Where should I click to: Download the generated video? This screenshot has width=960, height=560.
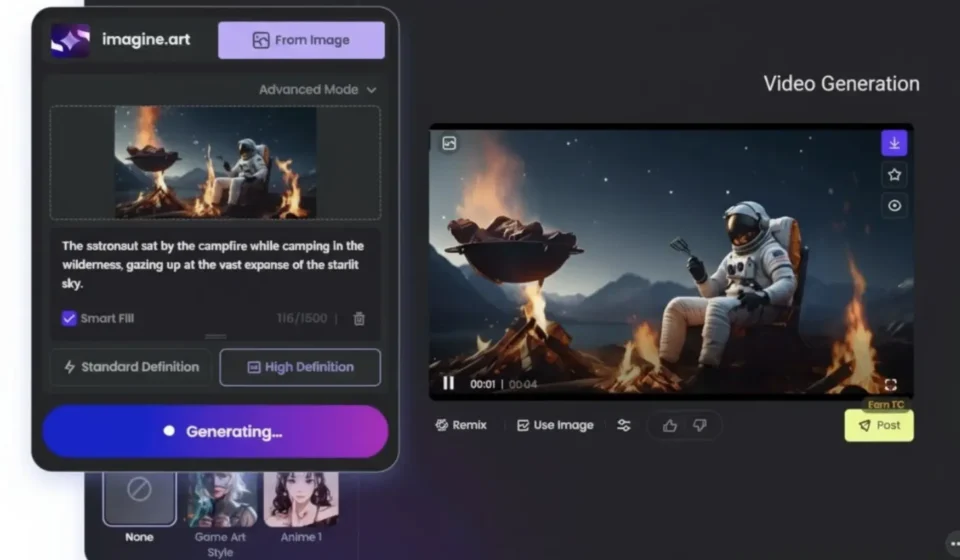tap(894, 143)
